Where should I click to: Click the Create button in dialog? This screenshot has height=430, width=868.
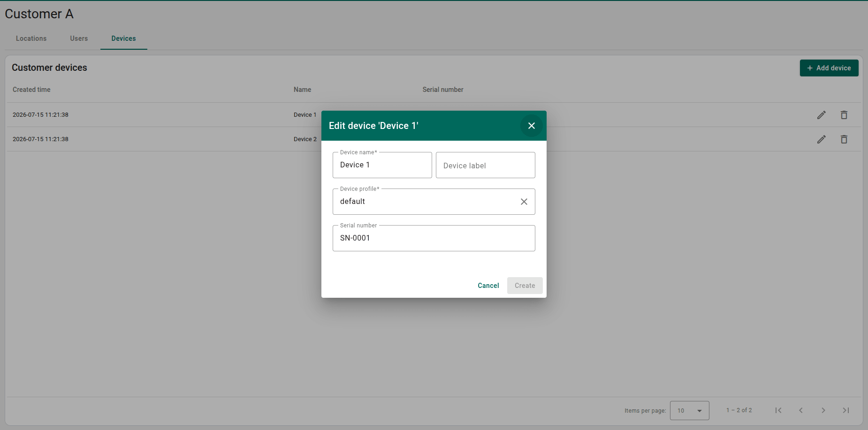525,286
